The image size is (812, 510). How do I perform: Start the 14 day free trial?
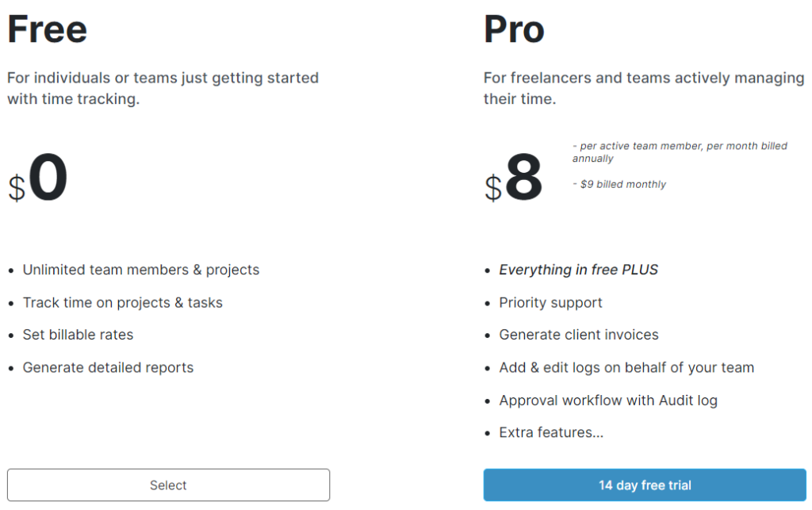(645, 485)
